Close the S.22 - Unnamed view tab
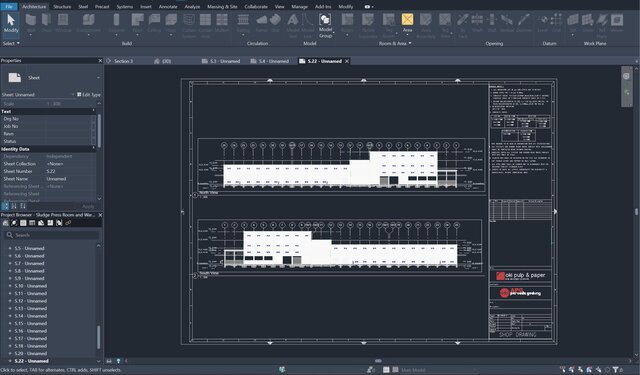The height and width of the screenshot is (375, 640). pos(347,61)
